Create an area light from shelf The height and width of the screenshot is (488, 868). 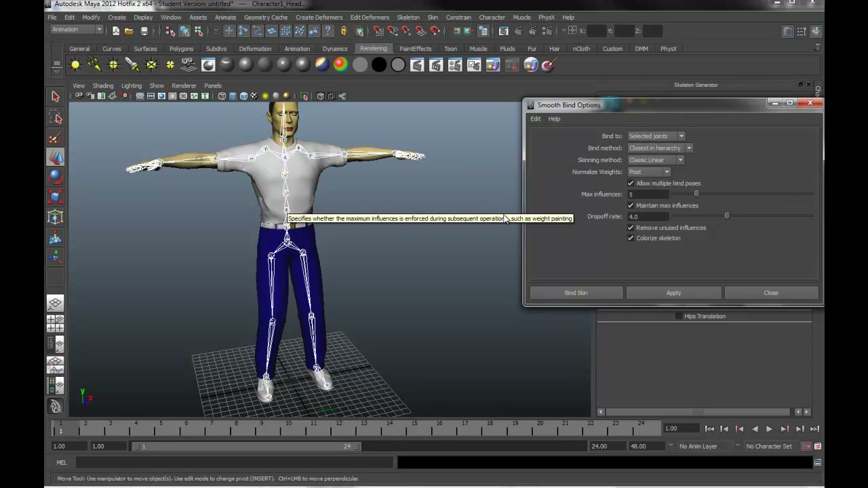click(x=151, y=65)
